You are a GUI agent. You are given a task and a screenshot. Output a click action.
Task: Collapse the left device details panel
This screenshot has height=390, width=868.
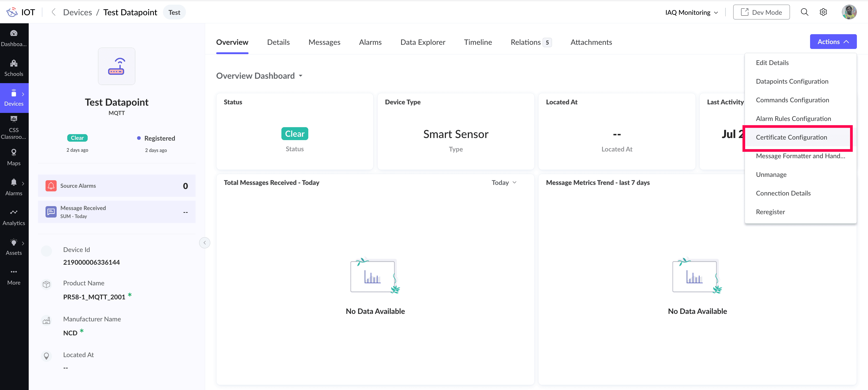pyautogui.click(x=205, y=243)
